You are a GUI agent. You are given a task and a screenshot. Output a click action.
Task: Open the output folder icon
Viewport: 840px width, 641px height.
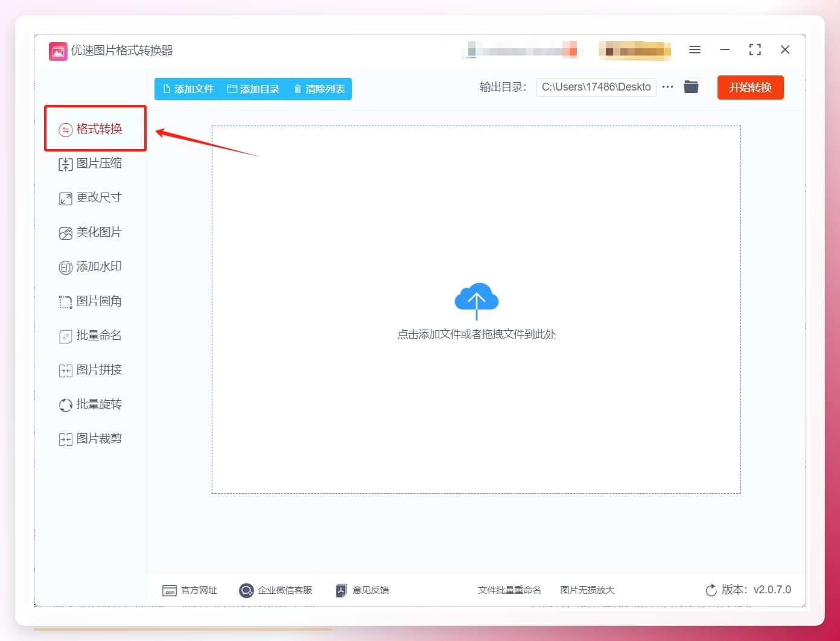coord(691,87)
